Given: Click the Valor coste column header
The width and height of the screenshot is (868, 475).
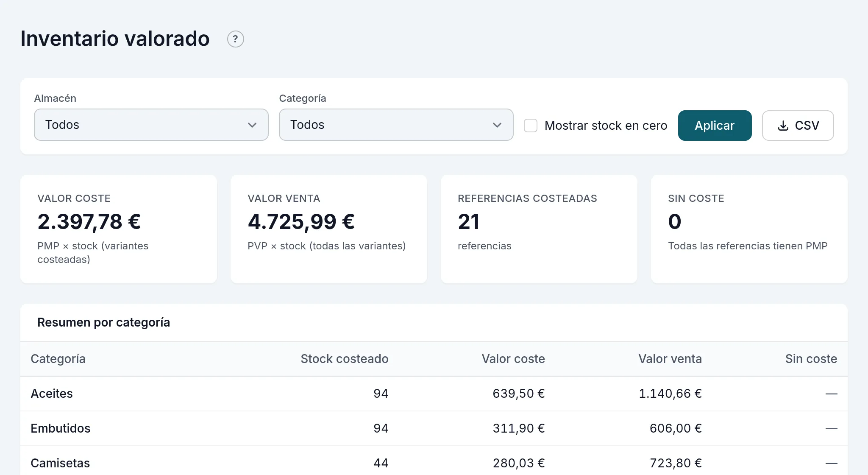Looking at the screenshot, I should tap(513, 359).
